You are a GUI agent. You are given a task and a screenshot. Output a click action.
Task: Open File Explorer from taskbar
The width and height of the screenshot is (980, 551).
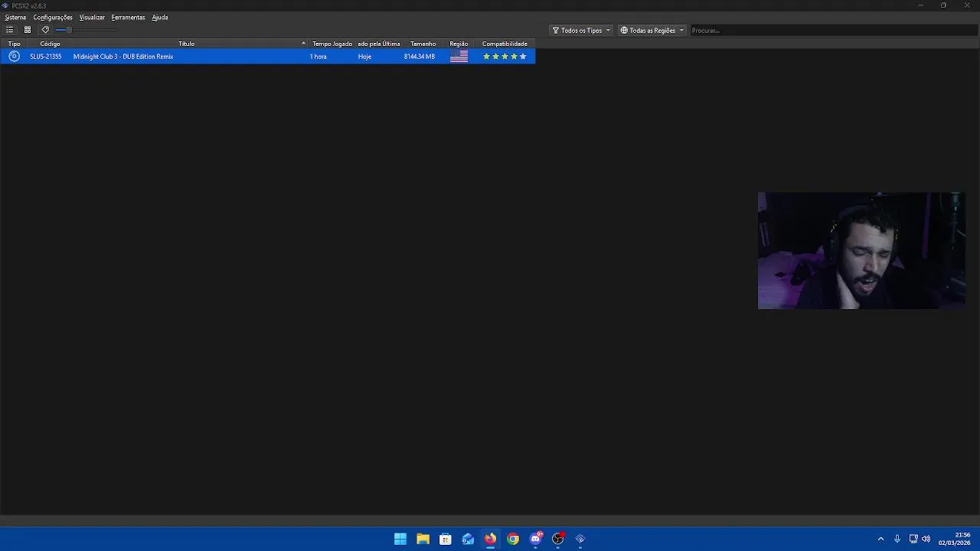click(x=423, y=539)
